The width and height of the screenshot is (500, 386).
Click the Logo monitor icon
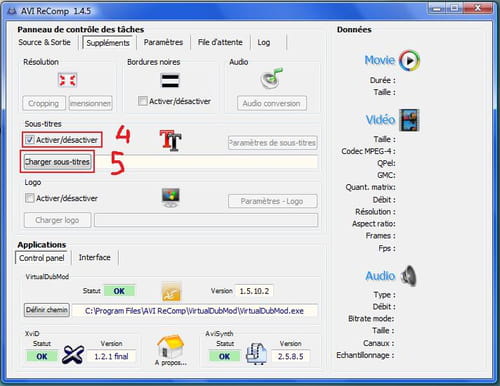tap(171, 198)
